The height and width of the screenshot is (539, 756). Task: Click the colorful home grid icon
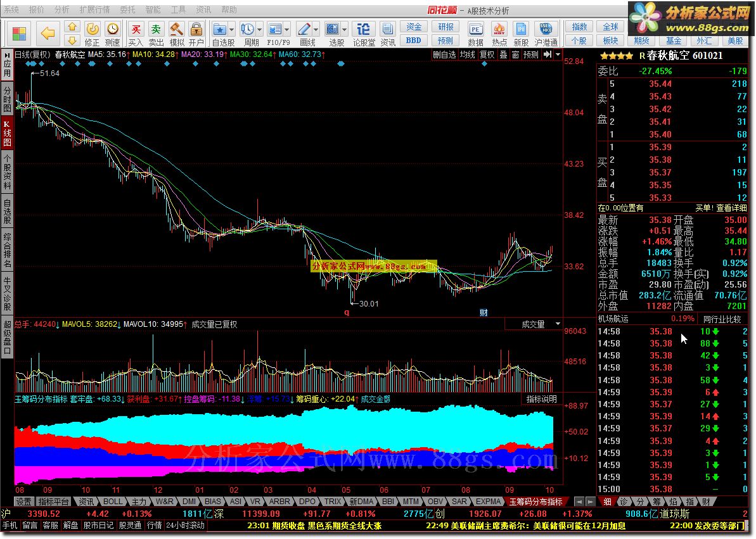[19, 34]
